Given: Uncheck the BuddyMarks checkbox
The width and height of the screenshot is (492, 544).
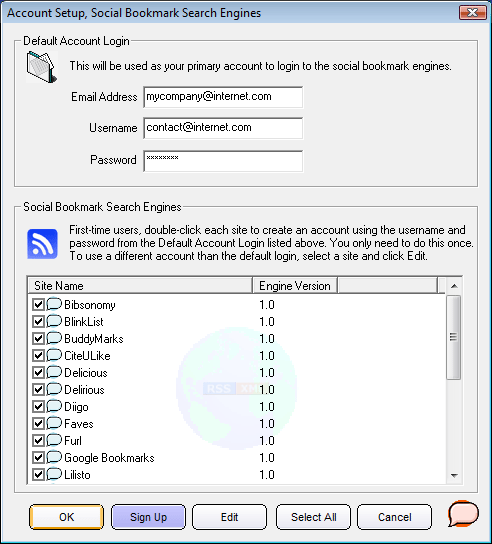Looking at the screenshot, I should 38,338.
